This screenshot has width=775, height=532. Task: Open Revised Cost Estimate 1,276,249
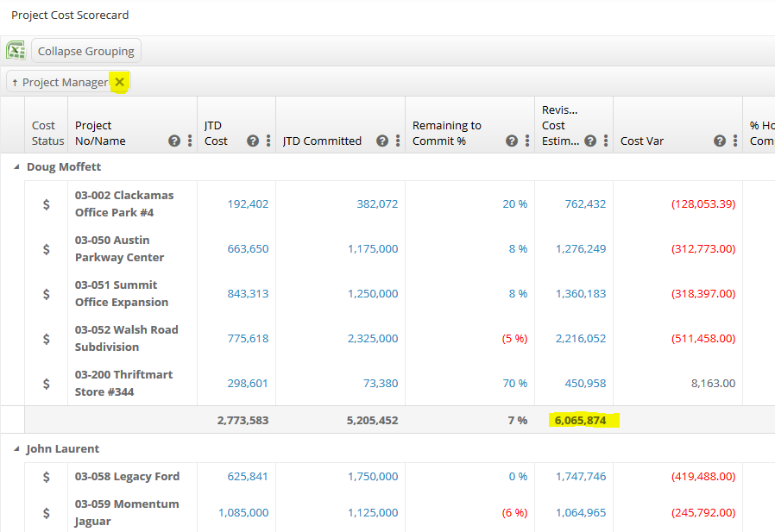tap(581, 249)
